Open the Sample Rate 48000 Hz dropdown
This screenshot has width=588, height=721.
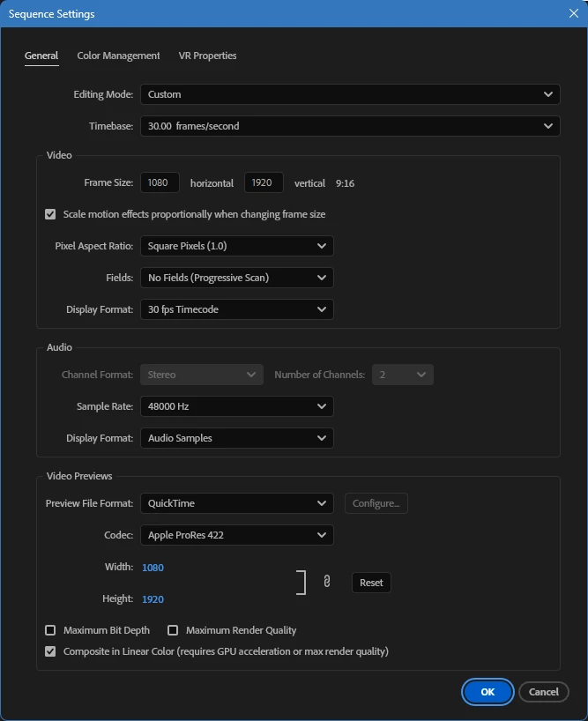237,406
